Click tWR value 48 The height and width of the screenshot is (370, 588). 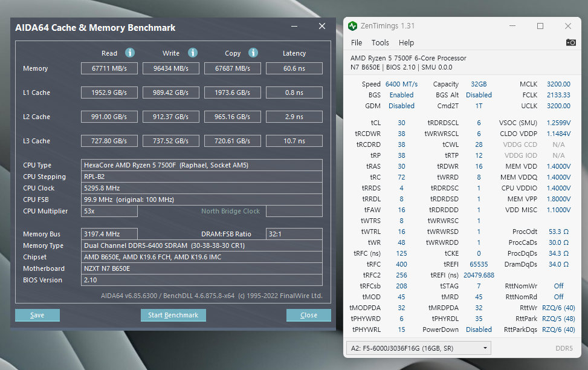(401, 242)
